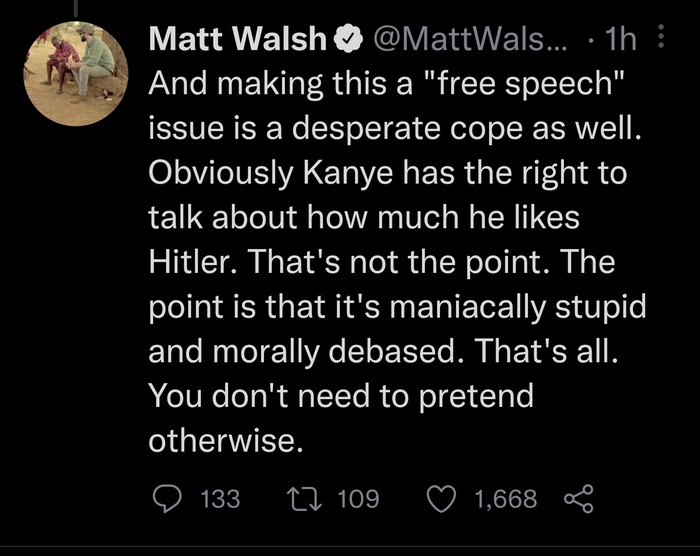Screen dimensions: 700x556
Task: Click the reply speech bubble icon
Action: (x=165, y=497)
